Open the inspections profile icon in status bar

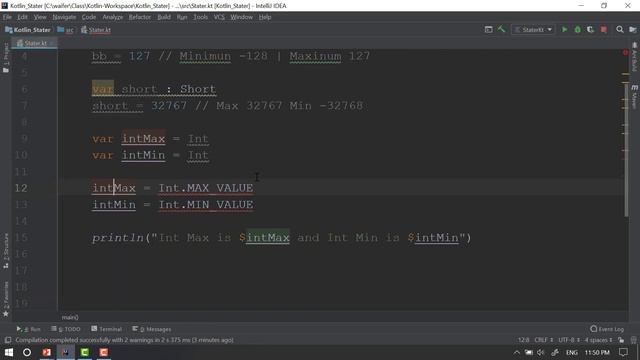[633, 340]
